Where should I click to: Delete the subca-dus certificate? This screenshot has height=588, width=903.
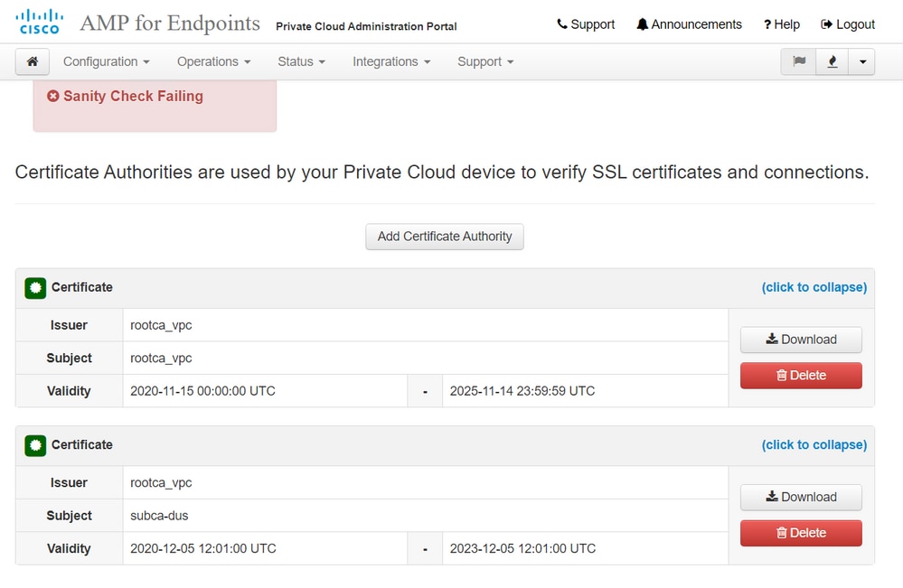(x=801, y=533)
